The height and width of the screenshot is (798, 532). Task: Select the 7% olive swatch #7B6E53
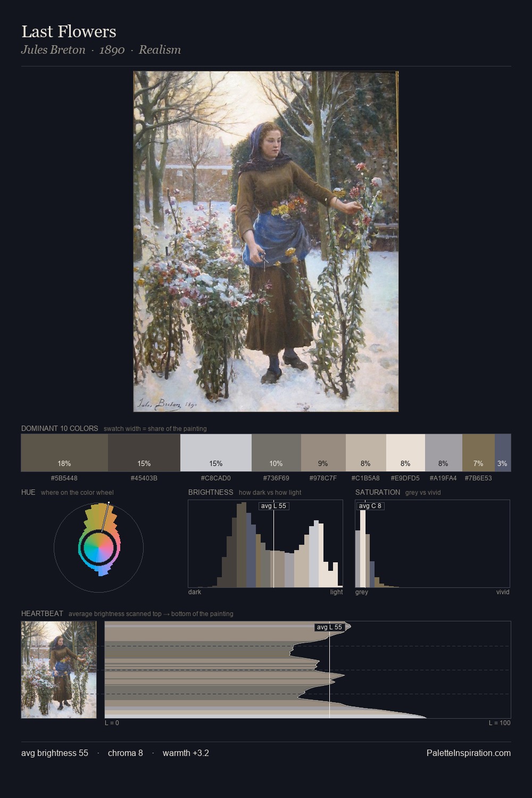(478, 453)
